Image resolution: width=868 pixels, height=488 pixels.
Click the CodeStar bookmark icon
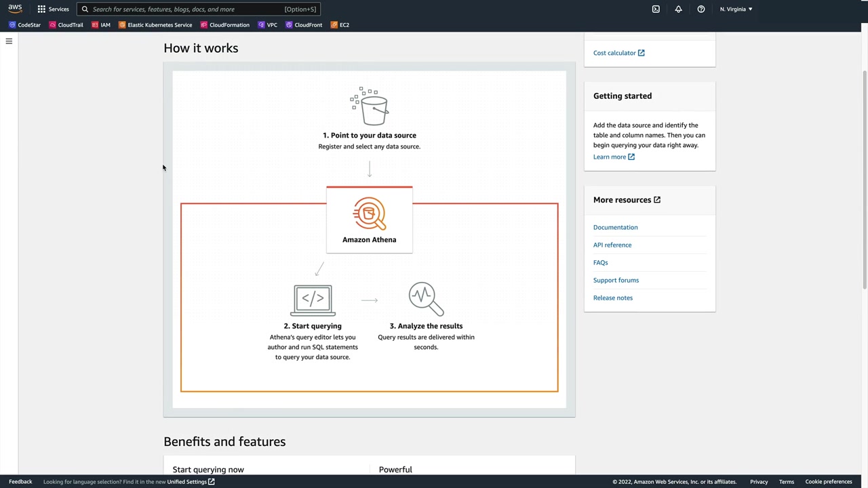point(12,25)
